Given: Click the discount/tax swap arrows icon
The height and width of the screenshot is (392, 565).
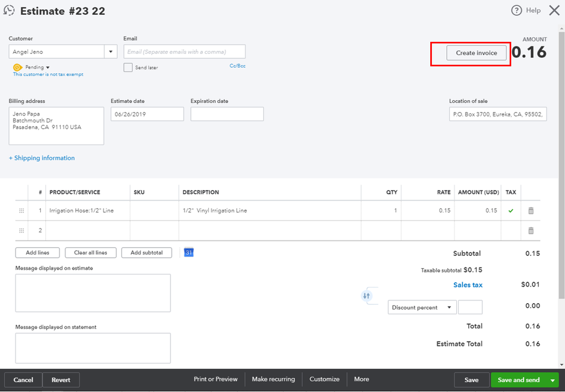Looking at the screenshot, I should point(366,296).
